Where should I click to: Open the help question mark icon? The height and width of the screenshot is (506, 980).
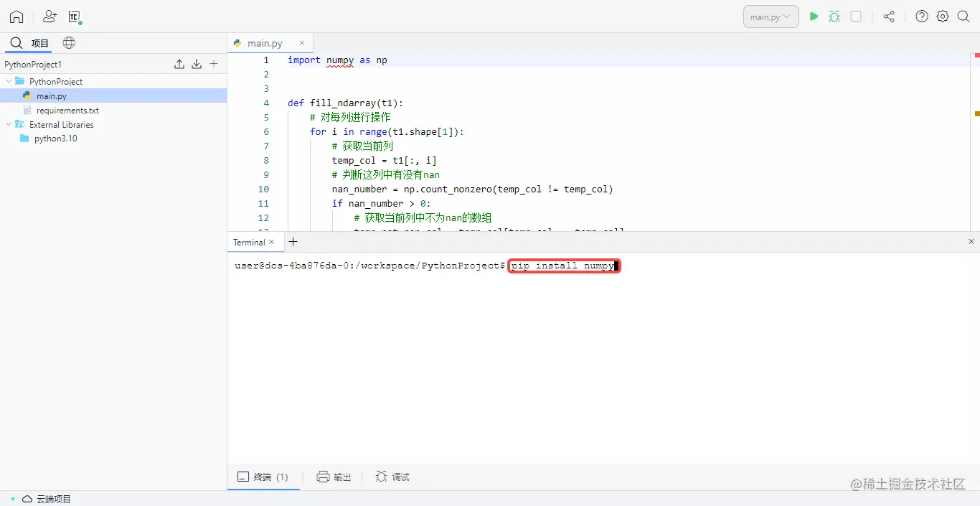922,17
